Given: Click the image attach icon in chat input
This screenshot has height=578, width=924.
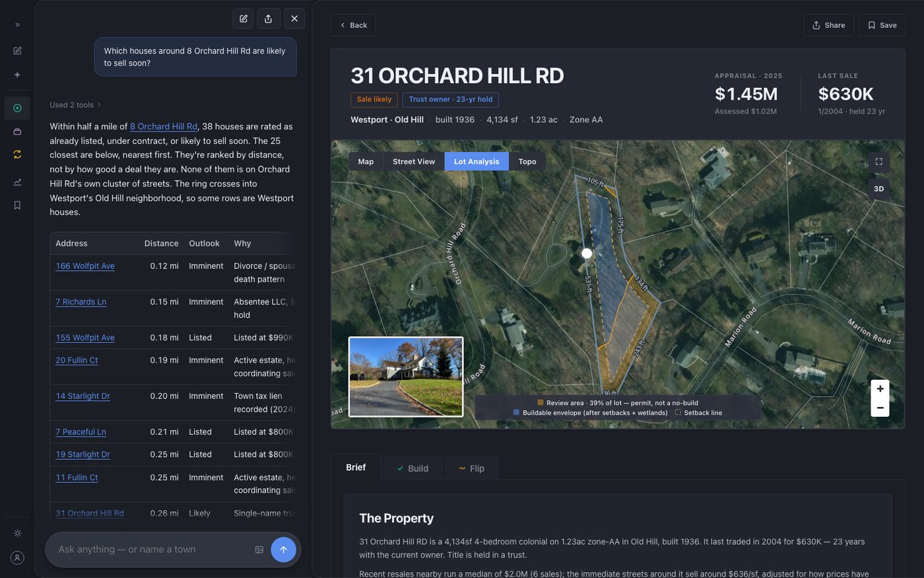Looking at the screenshot, I should (259, 550).
